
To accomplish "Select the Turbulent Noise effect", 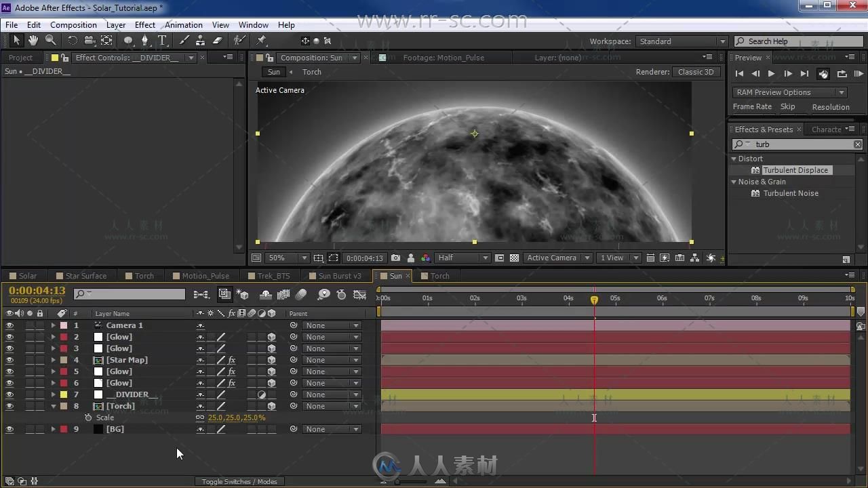I will click(791, 193).
